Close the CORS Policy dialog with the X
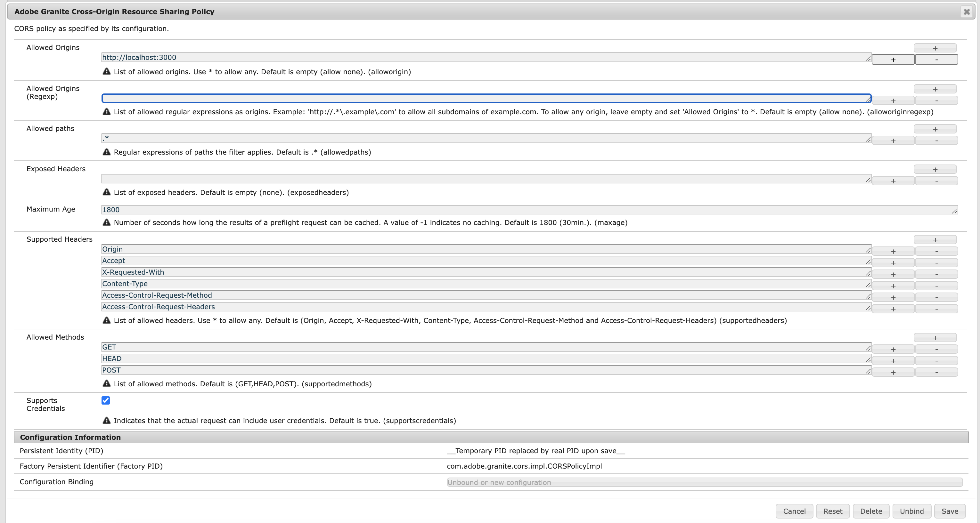The width and height of the screenshot is (980, 523). pyautogui.click(x=966, y=12)
